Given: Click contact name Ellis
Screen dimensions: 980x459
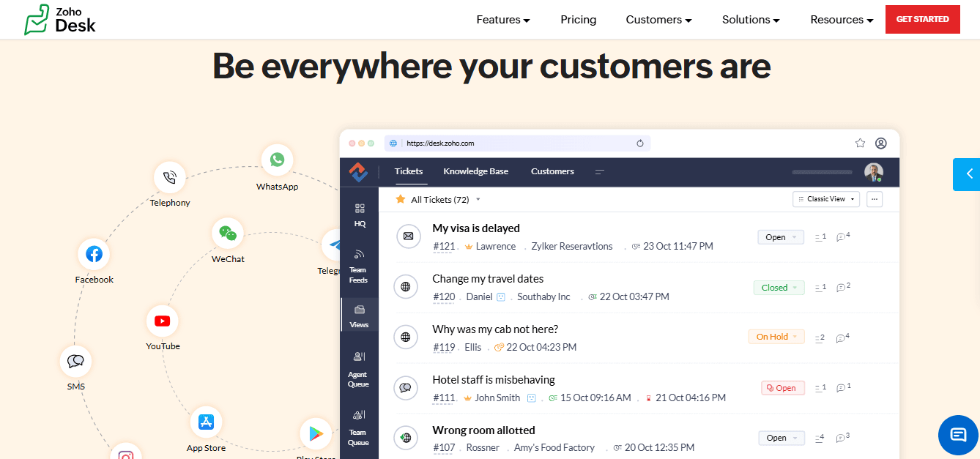Looking at the screenshot, I should click(473, 348).
